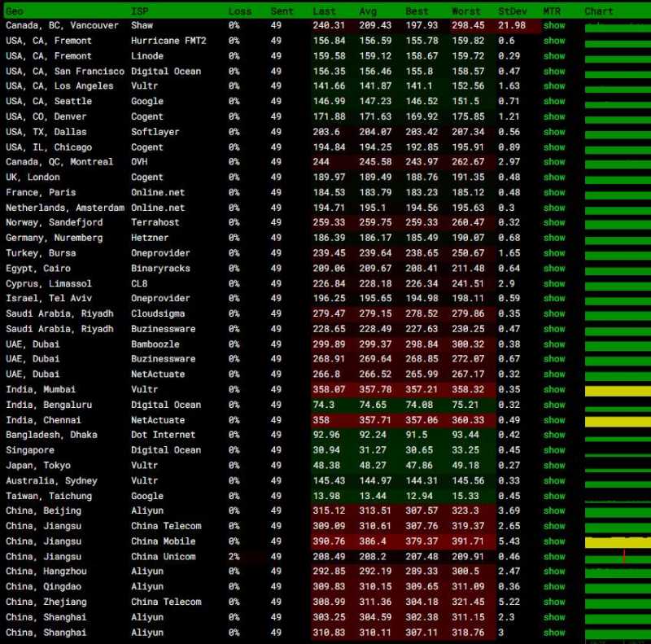
Task: Show MTR for UK London Cogent
Action: click(x=554, y=177)
